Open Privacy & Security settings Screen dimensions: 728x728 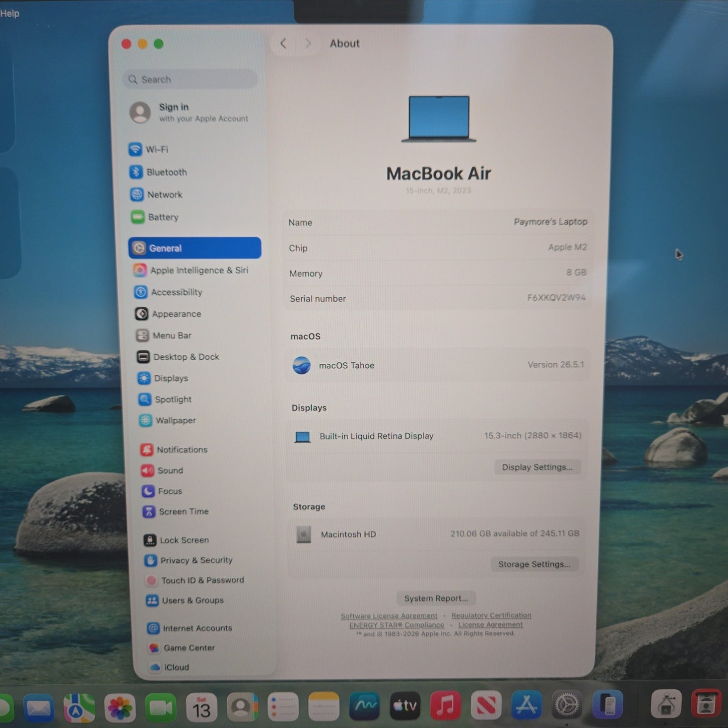pyautogui.click(x=188, y=560)
